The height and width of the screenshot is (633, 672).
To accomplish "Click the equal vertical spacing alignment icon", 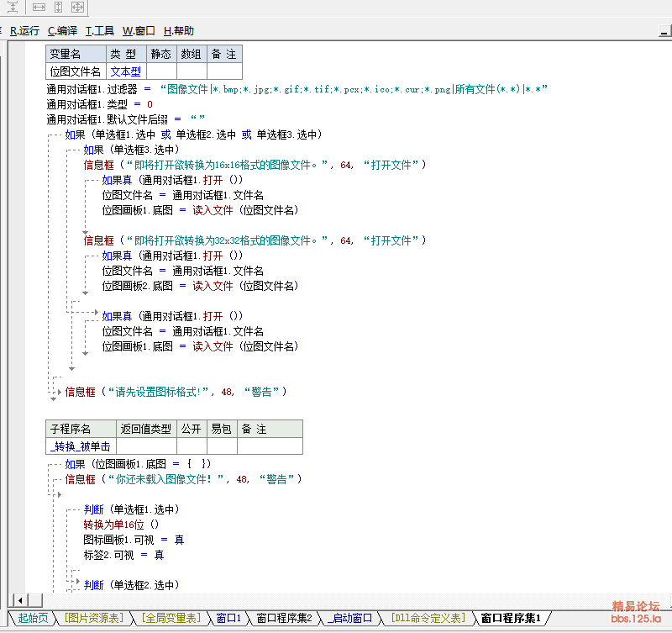I will (x=13, y=7).
